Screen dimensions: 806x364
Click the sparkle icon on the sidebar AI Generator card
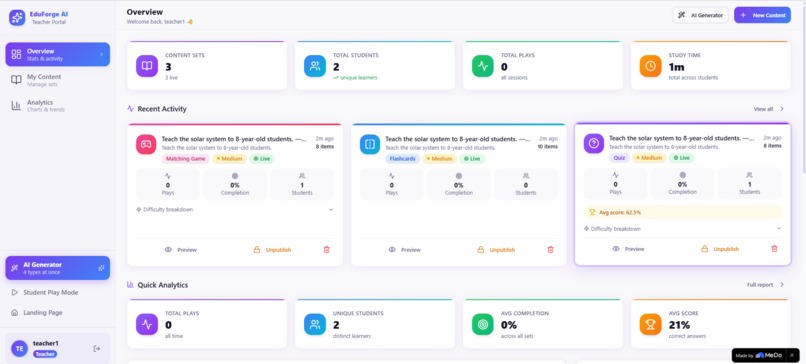(101, 268)
